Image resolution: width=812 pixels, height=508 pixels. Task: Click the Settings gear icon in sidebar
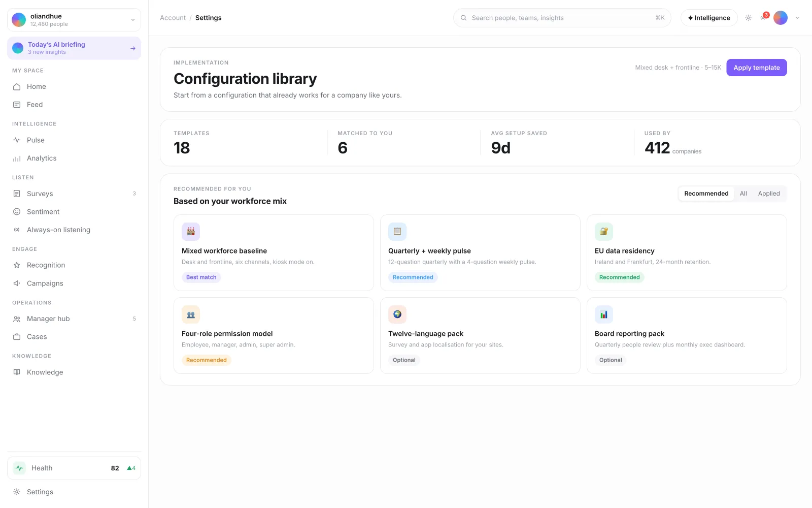17,492
